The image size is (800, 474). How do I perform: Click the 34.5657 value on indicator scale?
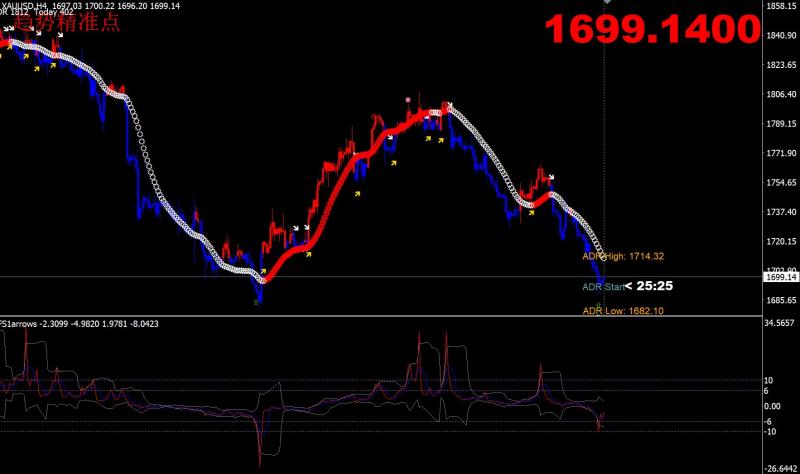pos(779,324)
